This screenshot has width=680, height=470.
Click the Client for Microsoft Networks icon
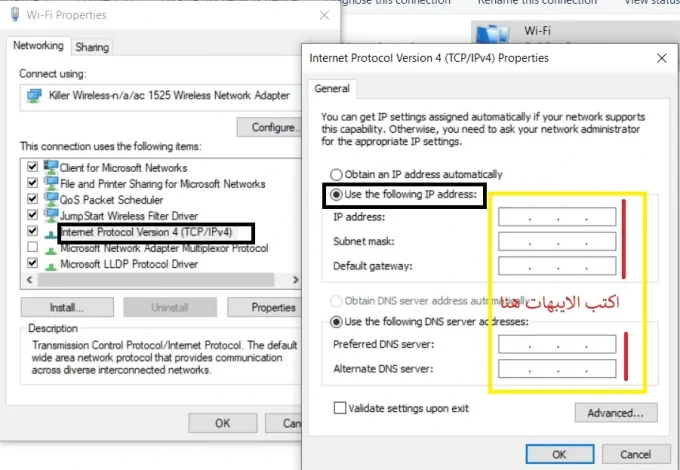[50, 168]
